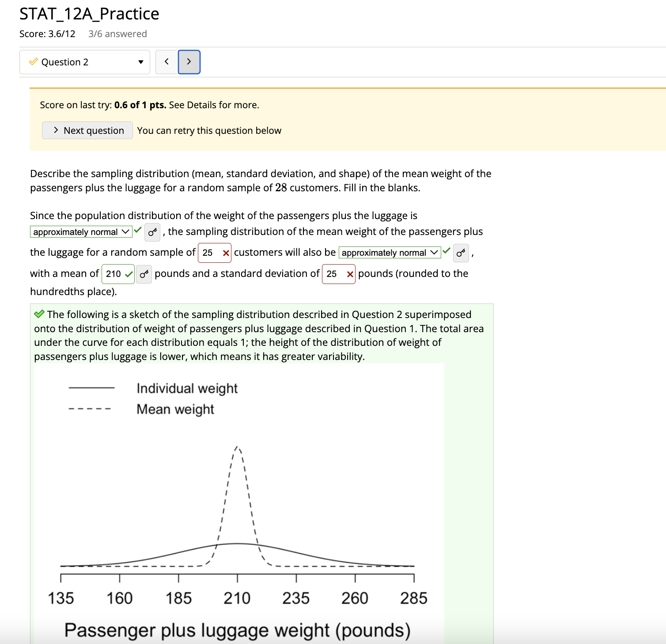Expand the Question 2 navigation dropdown
The image size is (666, 644).
tap(140, 62)
